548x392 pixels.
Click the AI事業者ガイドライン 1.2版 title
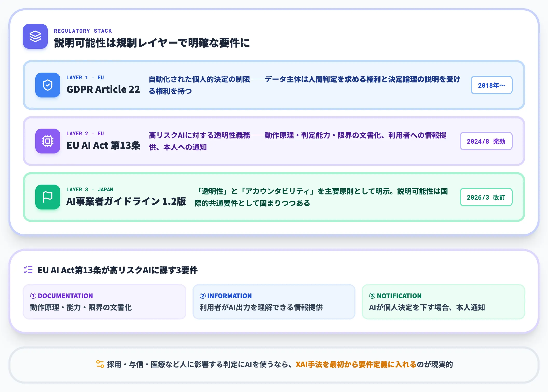pos(126,201)
